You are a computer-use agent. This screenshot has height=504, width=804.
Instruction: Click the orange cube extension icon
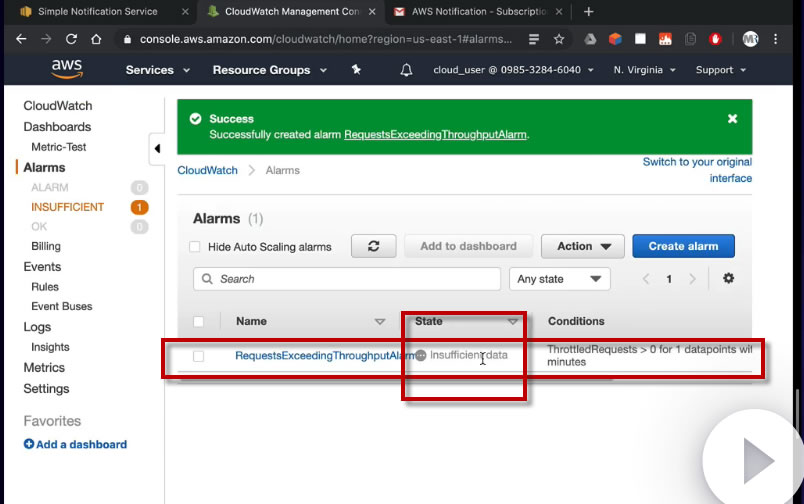point(615,39)
